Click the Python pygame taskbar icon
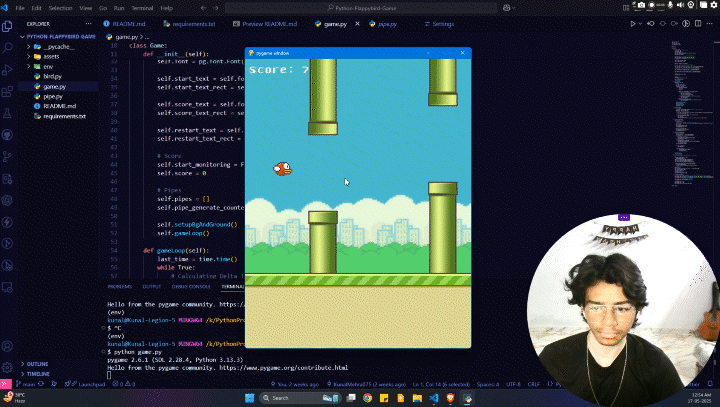The height and width of the screenshot is (407, 720). (x=467, y=398)
